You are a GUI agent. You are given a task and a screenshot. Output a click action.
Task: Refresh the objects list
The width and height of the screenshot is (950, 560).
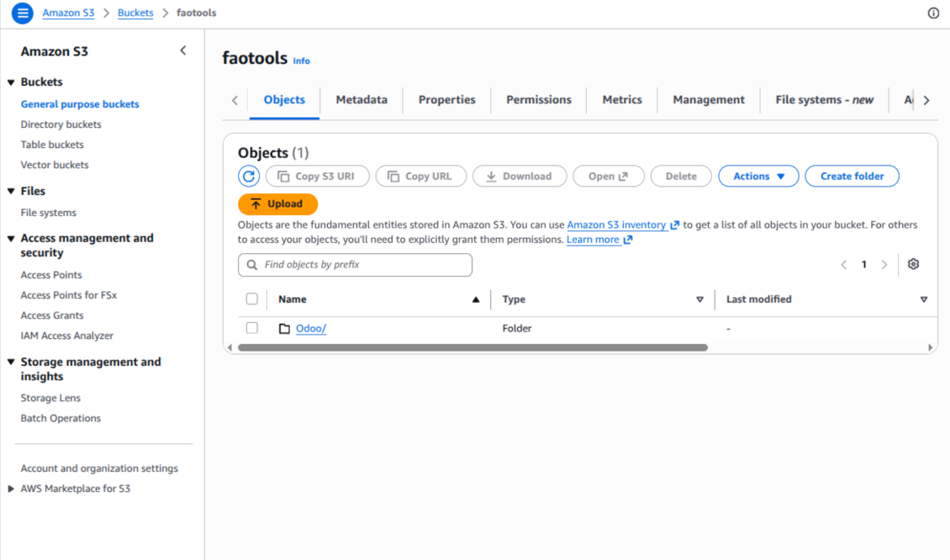(248, 177)
